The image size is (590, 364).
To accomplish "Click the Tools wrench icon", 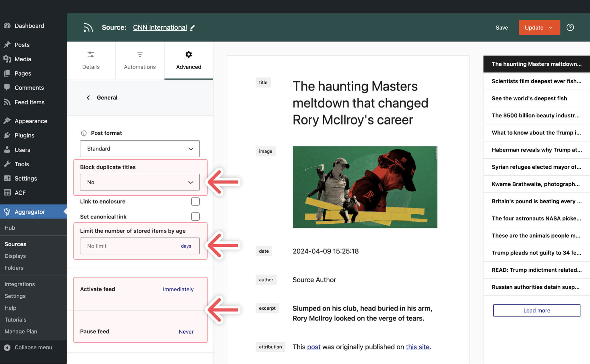I will (x=7, y=164).
